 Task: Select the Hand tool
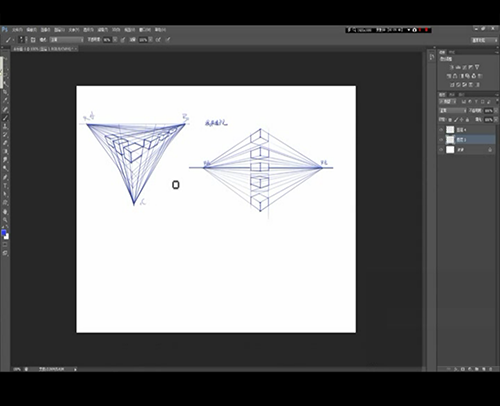coord(6,211)
